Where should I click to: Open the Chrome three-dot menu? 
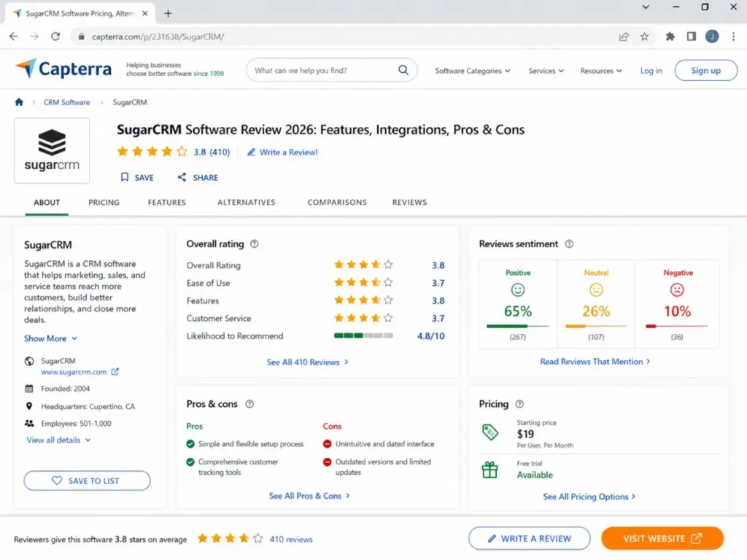[x=734, y=36]
